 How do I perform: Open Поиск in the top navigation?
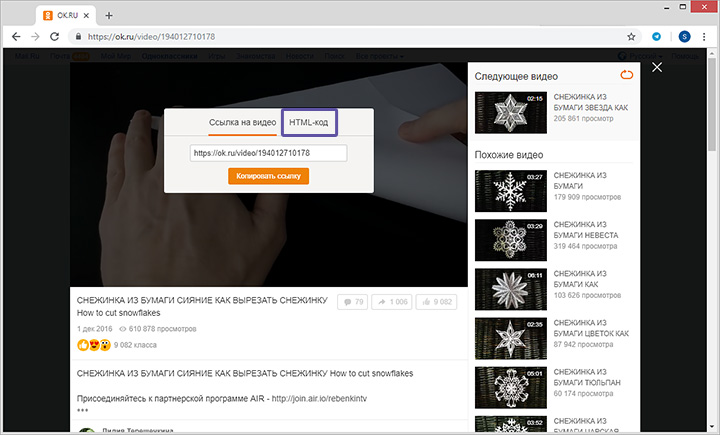click(x=334, y=56)
